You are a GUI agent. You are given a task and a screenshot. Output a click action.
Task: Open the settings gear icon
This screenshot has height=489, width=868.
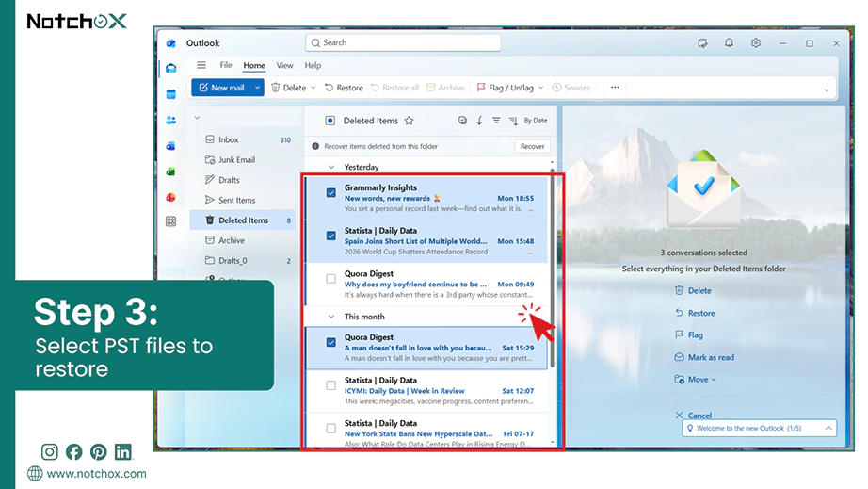tap(756, 42)
